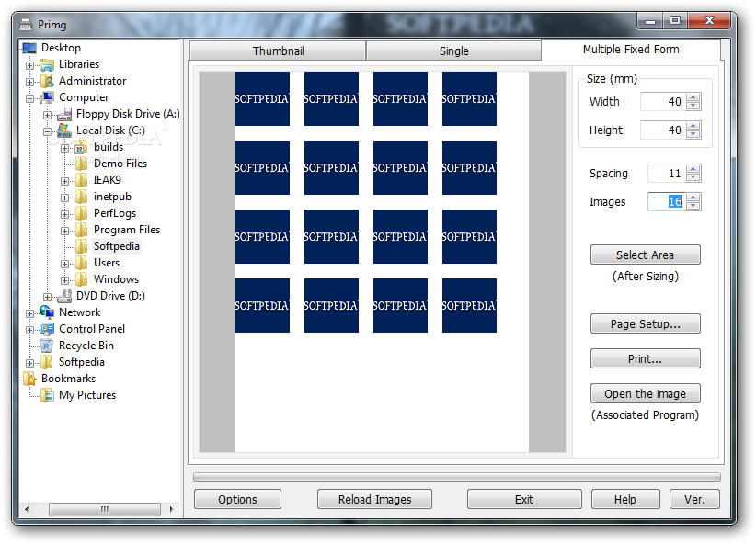
Task: Expand the inetpub folder node
Action: (x=64, y=198)
